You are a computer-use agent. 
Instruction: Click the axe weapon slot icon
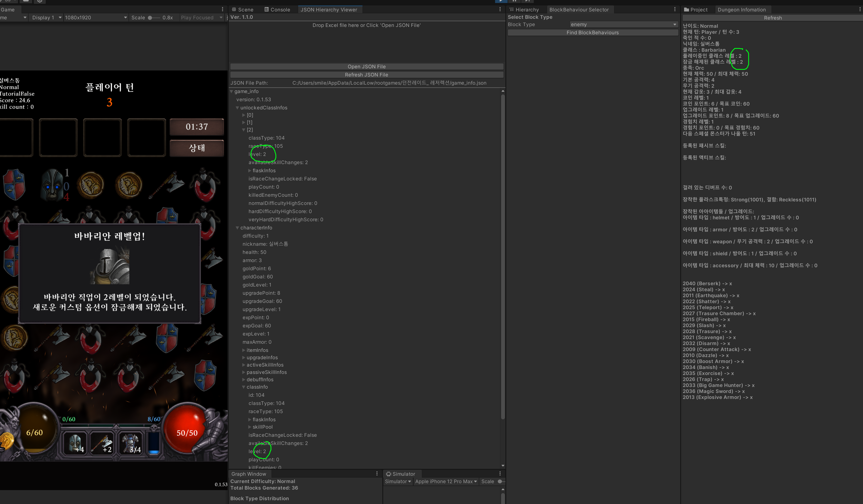pos(102,443)
